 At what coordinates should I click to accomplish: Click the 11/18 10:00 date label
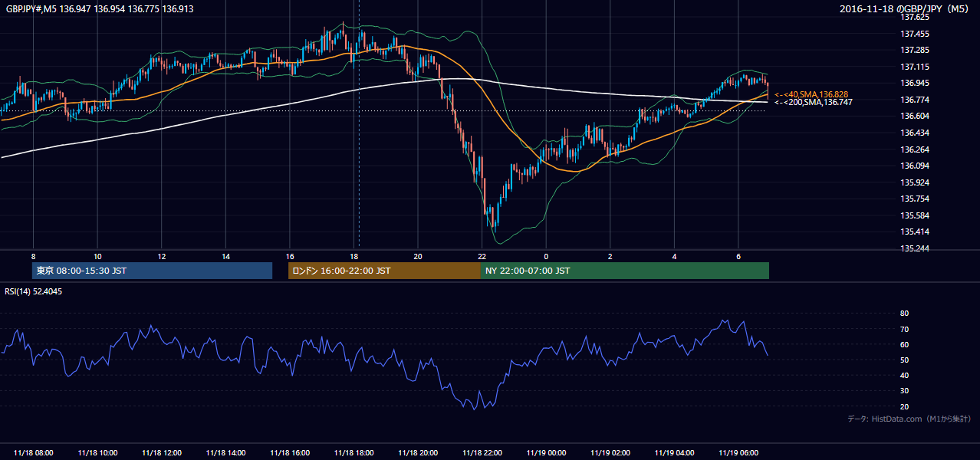tap(97, 453)
